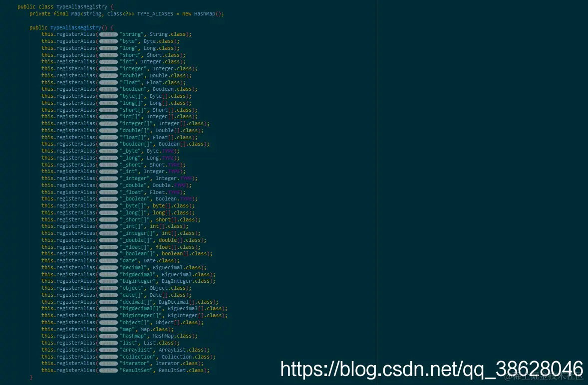
Task: Click the "date" literal beside Date.class
Action: 129,261
